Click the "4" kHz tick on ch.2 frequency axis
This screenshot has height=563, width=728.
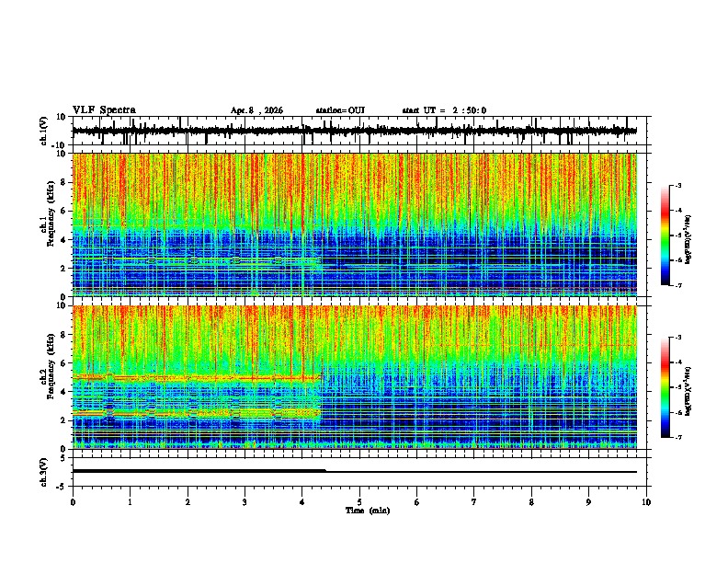[64, 392]
